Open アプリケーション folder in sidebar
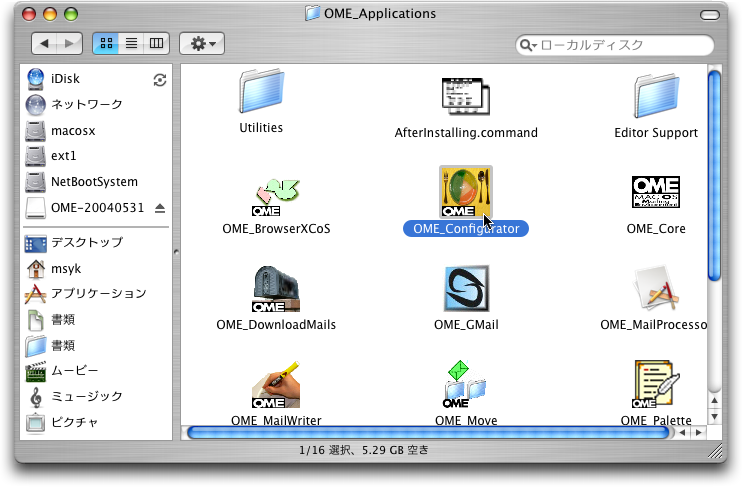The image size is (742, 487). (x=98, y=294)
